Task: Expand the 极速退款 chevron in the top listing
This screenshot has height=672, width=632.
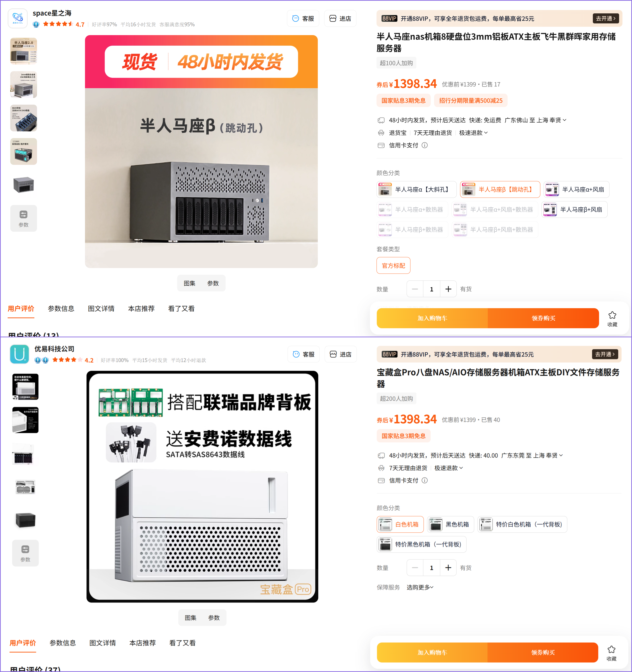Action: coord(486,133)
